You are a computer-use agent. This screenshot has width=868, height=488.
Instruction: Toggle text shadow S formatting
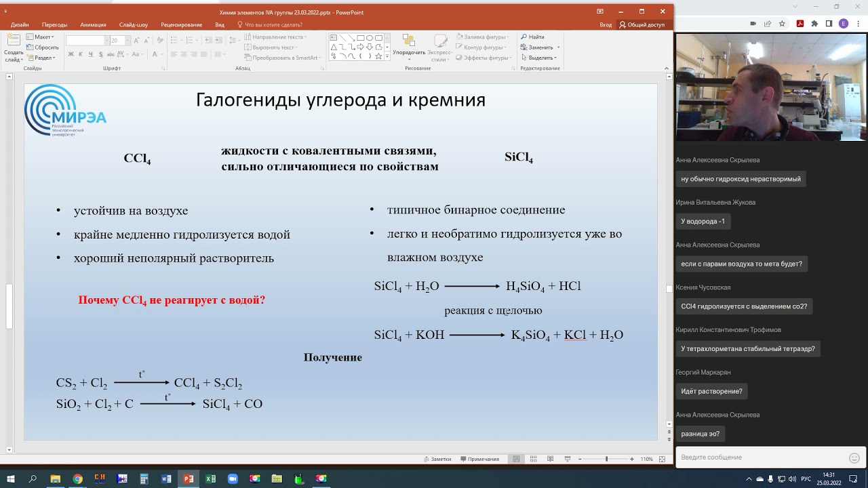[x=101, y=54]
